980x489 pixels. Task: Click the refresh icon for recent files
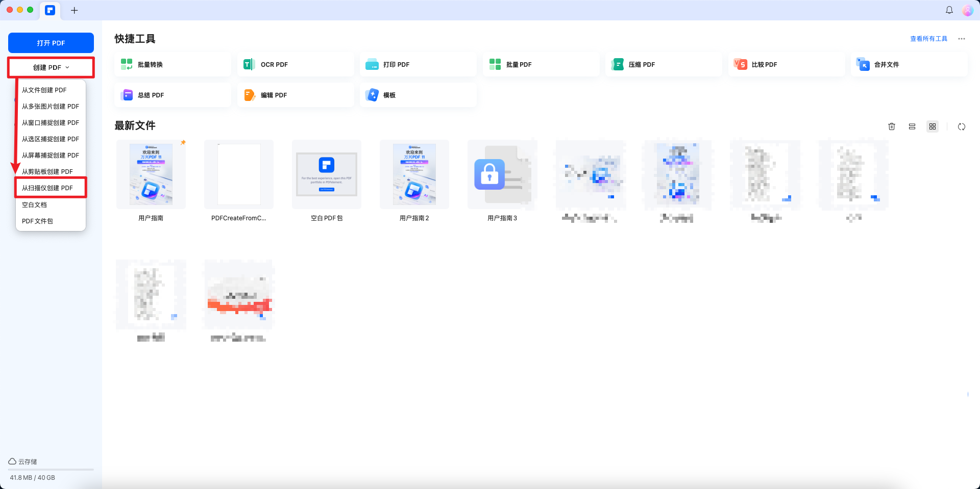pyautogui.click(x=962, y=126)
